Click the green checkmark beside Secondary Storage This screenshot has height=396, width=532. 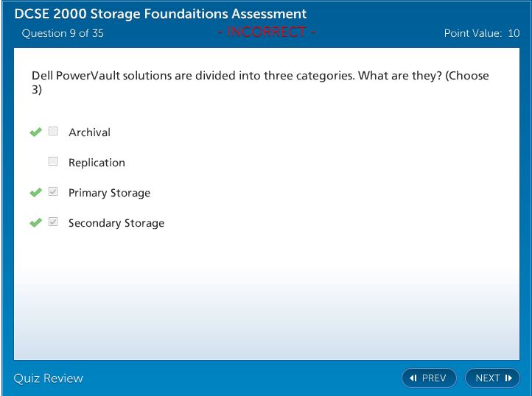[x=35, y=223]
